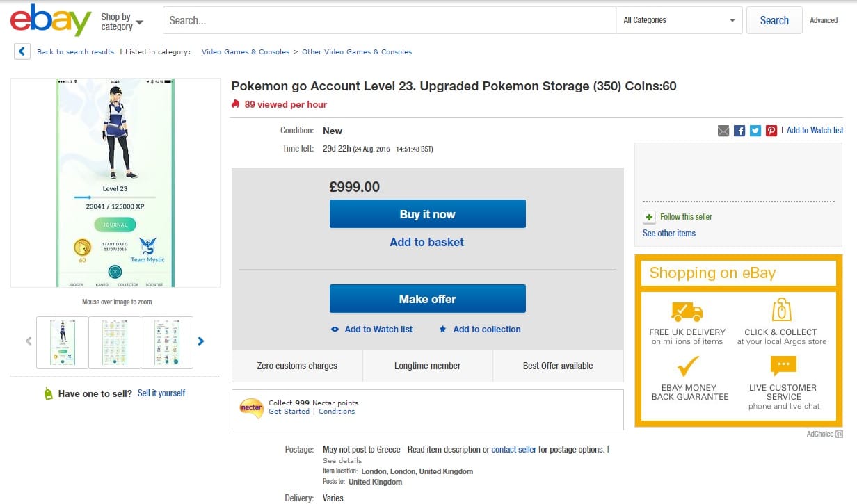Open postage See details link

(342, 461)
